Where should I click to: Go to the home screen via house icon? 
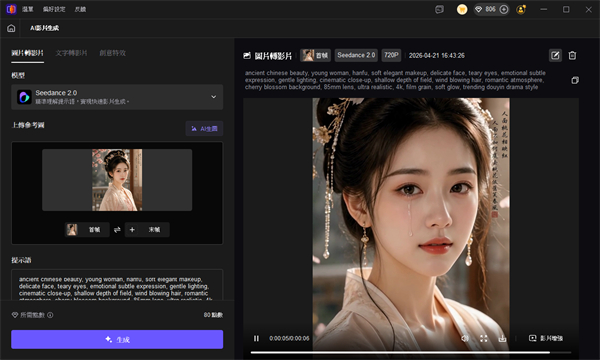coord(11,28)
